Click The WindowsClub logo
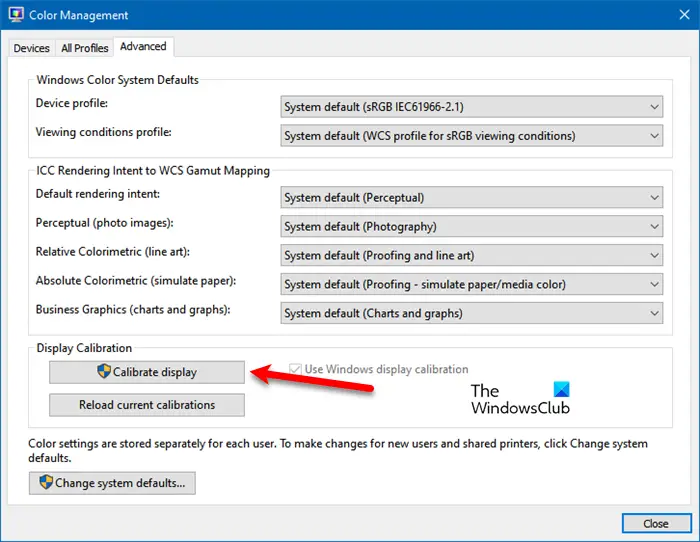This screenshot has width=700, height=542. coord(520,399)
